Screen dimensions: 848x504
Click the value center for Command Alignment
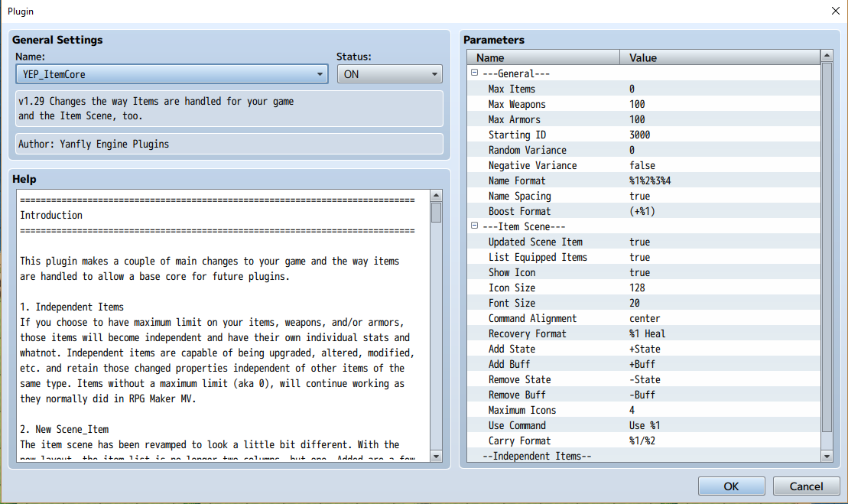pyautogui.click(x=645, y=318)
